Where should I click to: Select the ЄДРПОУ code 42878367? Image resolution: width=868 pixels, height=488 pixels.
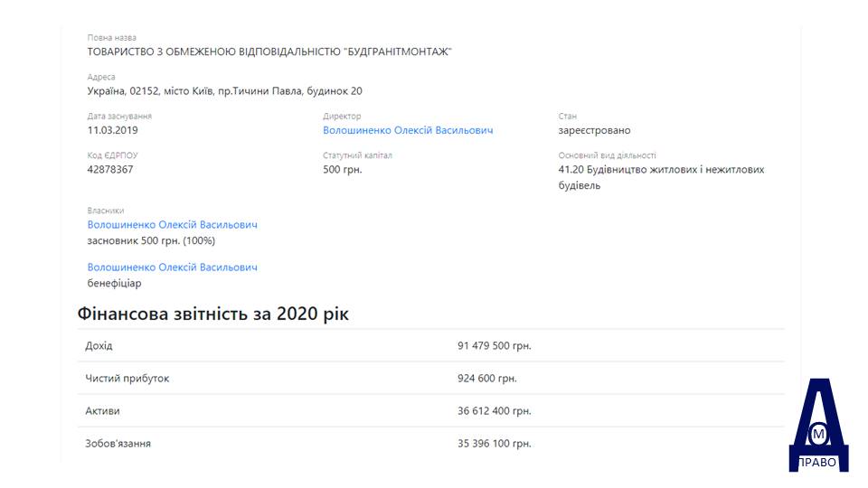[110, 170]
